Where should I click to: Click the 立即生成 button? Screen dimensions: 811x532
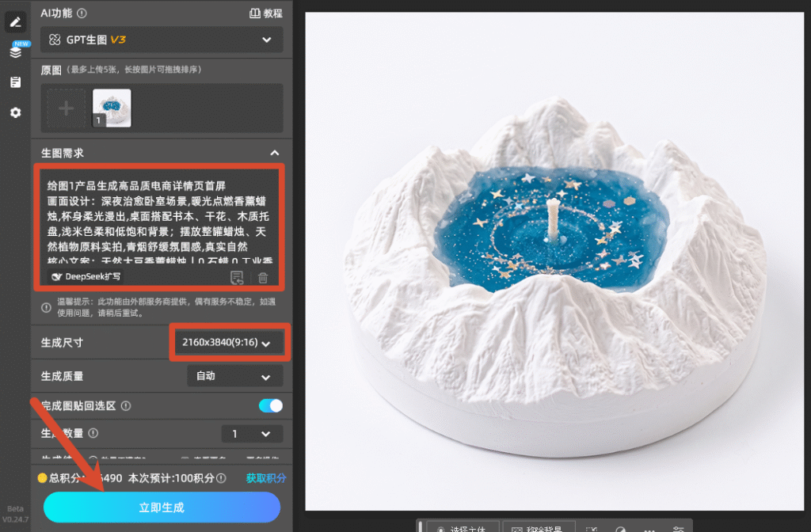coord(162,507)
